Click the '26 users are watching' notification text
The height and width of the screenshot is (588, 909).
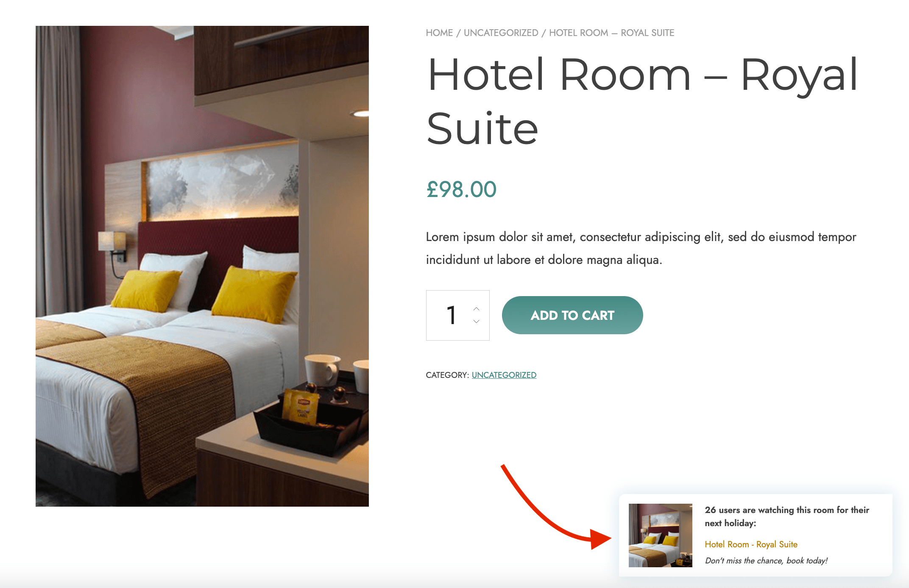787,516
